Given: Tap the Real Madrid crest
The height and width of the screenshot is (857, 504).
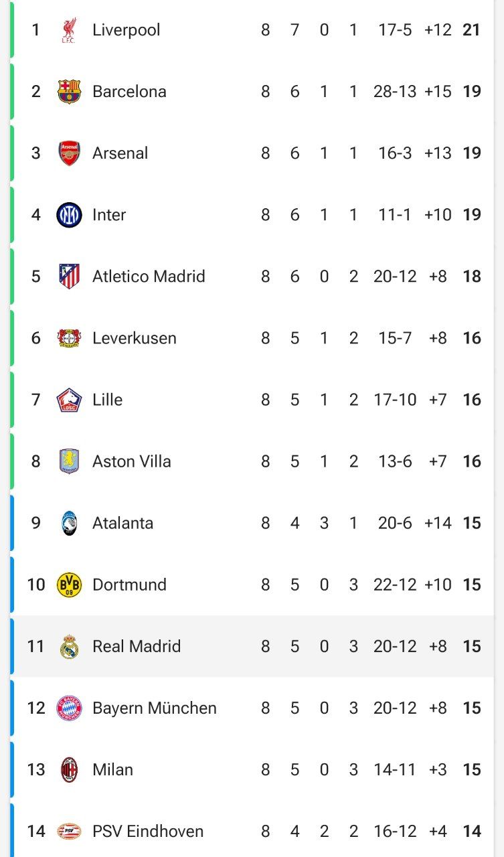Looking at the screenshot, I should pos(69,646).
